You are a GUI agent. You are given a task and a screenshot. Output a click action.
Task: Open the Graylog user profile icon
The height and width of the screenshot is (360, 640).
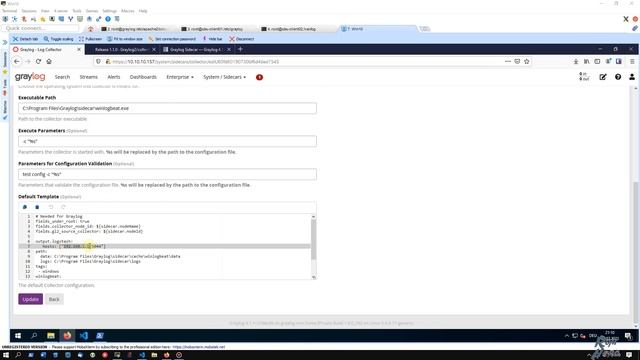pos(632,77)
